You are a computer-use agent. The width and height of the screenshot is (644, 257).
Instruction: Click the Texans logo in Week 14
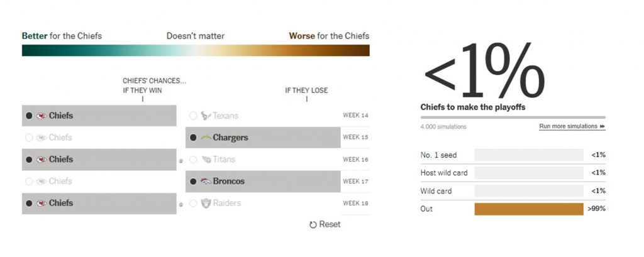click(x=206, y=116)
